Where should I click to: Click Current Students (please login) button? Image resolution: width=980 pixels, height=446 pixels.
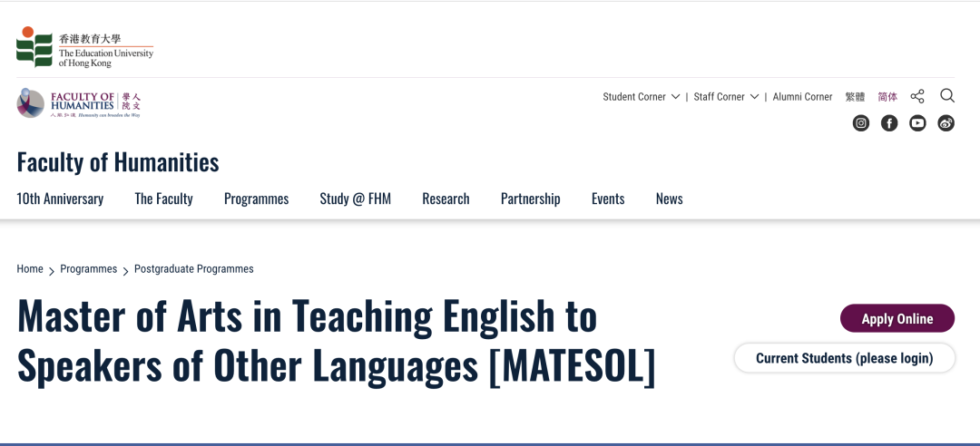(x=844, y=358)
